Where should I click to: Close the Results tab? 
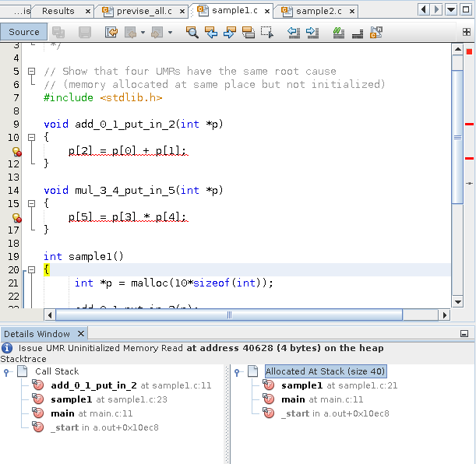point(88,12)
